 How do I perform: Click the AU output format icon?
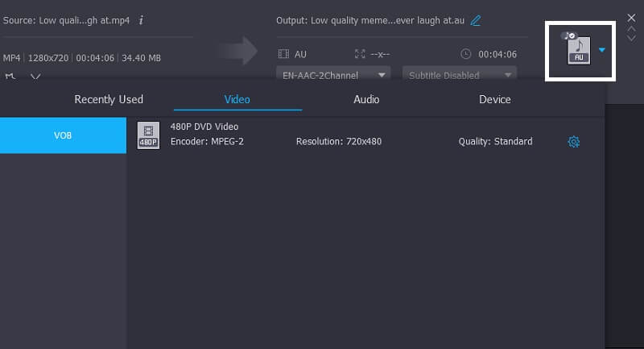579,49
